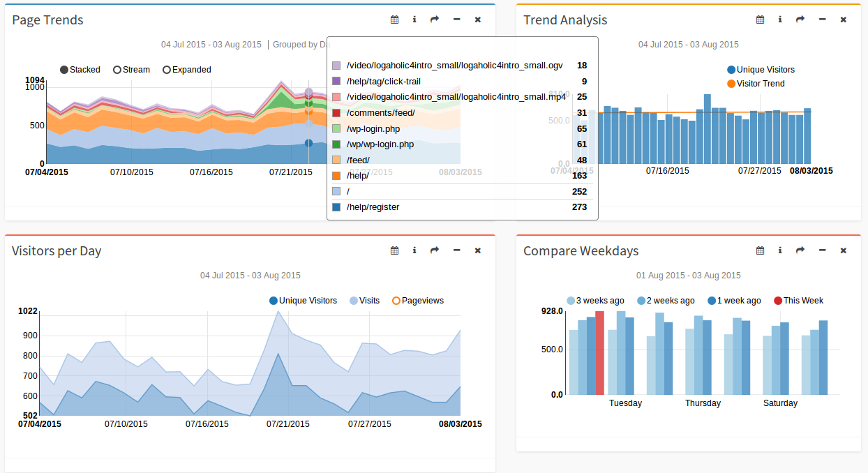Click info icon in Page Trends panel
This screenshot has height=473, width=868.
(x=414, y=20)
